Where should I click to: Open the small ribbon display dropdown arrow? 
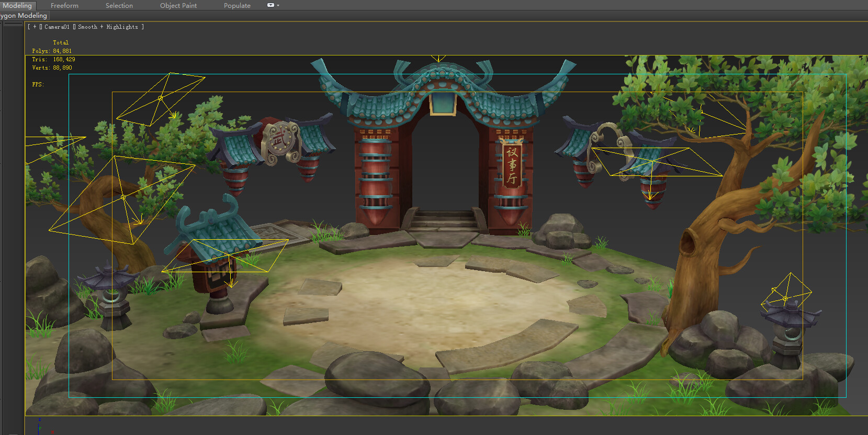click(x=278, y=6)
